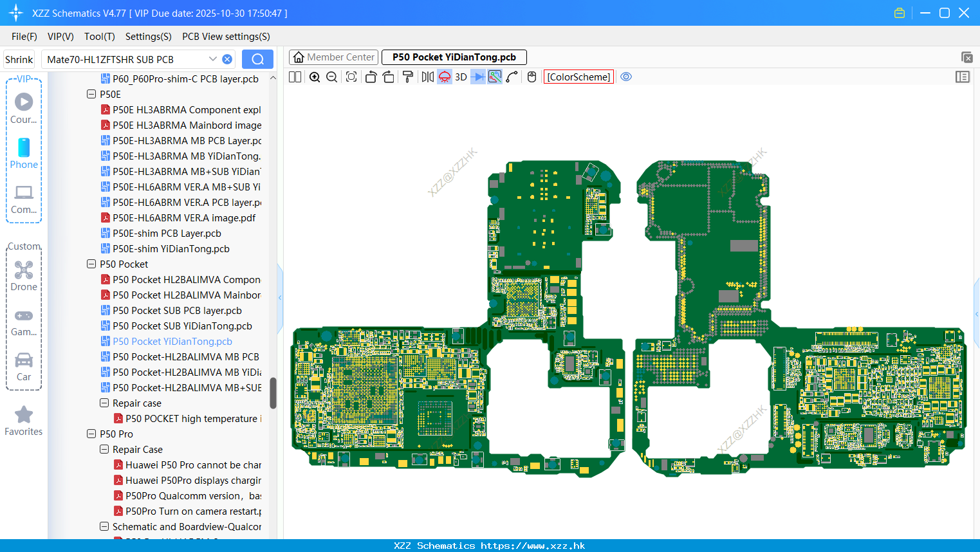The width and height of the screenshot is (980, 552).
Task: Open the www.xzz.hk link in status bar
Action: 533,546
